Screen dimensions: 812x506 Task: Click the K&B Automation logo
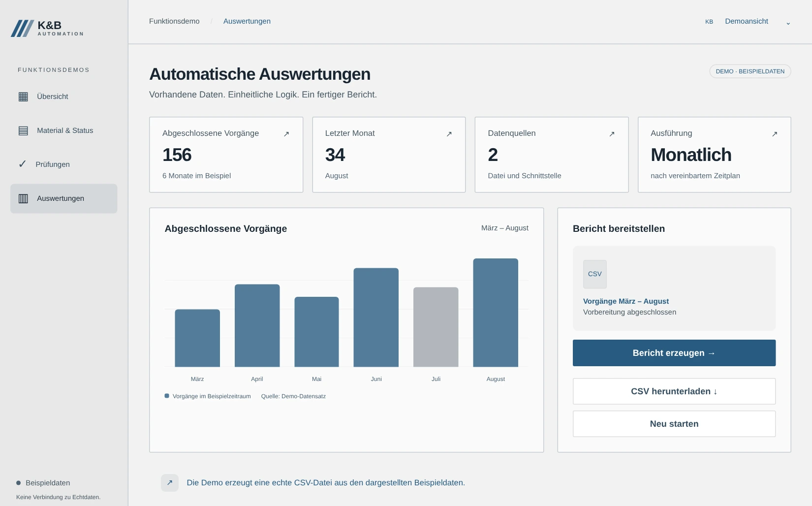point(47,28)
